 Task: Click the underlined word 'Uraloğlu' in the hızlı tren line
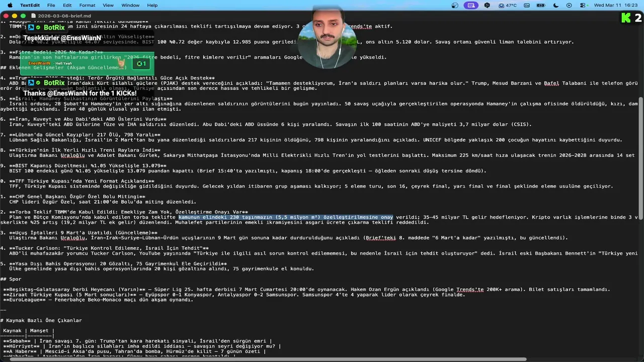pyautogui.click(x=73, y=155)
